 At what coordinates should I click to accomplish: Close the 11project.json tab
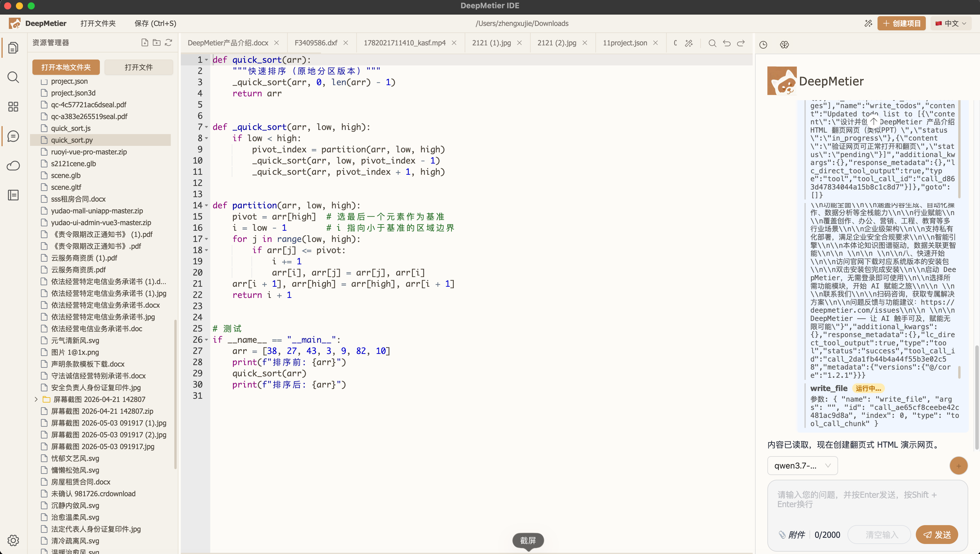pos(655,43)
